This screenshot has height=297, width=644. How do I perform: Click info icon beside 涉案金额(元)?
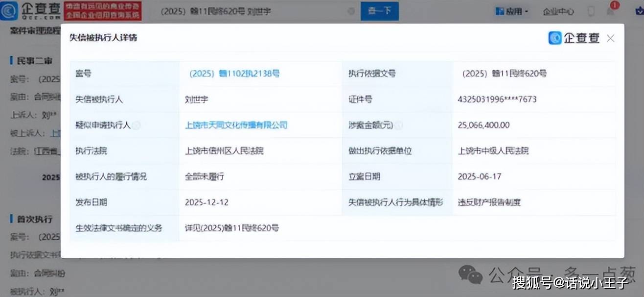(x=399, y=125)
